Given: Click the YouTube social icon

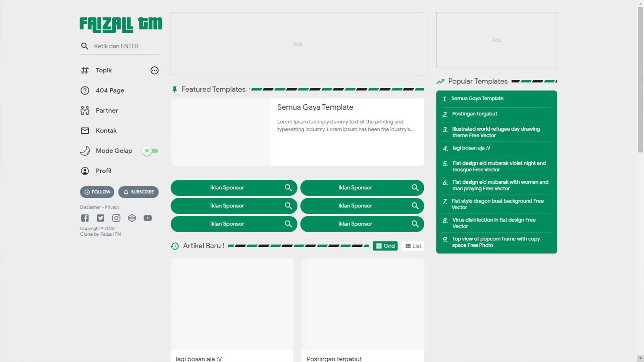Looking at the screenshot, I should [148, 218].
